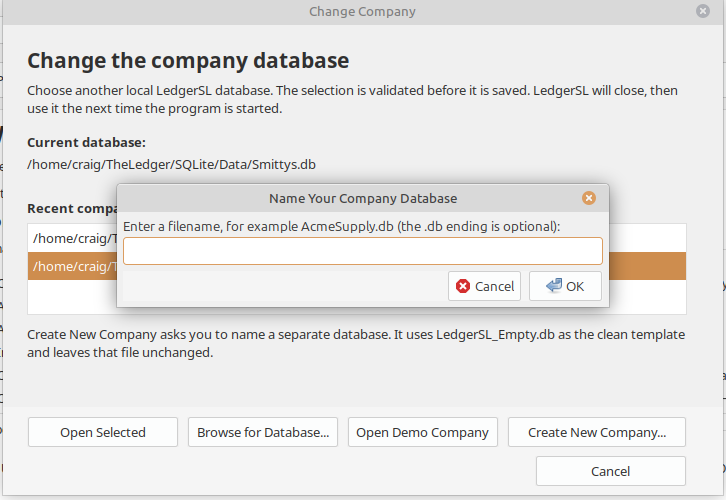This screenshot has width=726, height=500.
Task: Click the Change the company database heading
Action: point(188,61)
